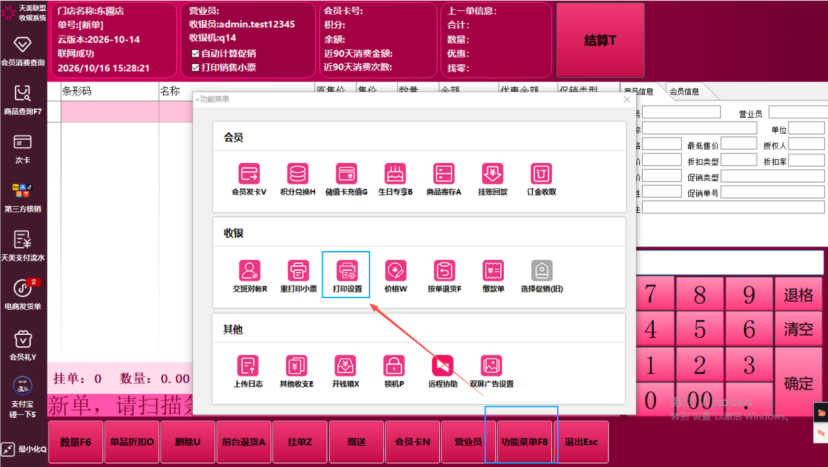Open 会员消费查询 in the left sidebar

tap(23, 51)
